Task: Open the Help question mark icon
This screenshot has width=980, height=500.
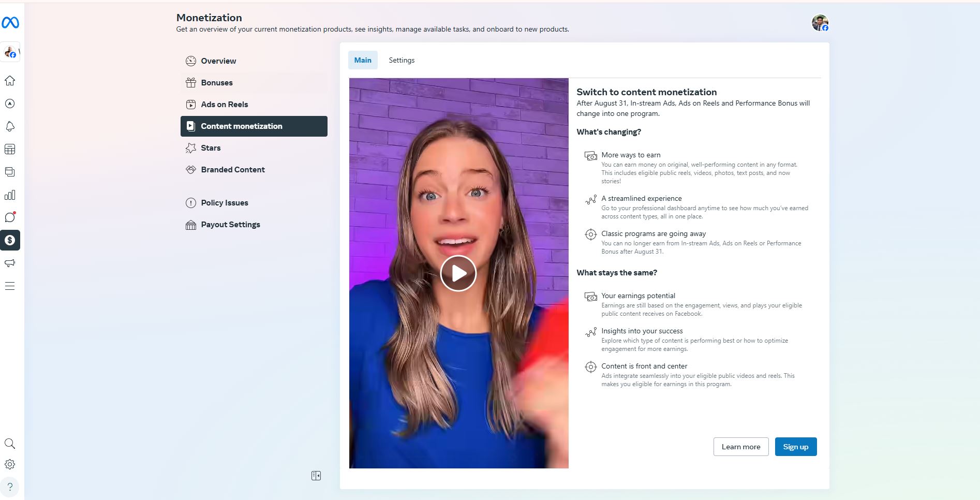Action: pyautogui.click(x=10, y=487)
